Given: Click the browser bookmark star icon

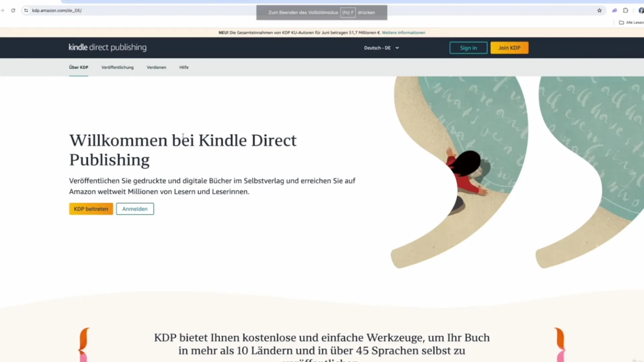Looking at the screenshot, I should (x=599, y=10).
